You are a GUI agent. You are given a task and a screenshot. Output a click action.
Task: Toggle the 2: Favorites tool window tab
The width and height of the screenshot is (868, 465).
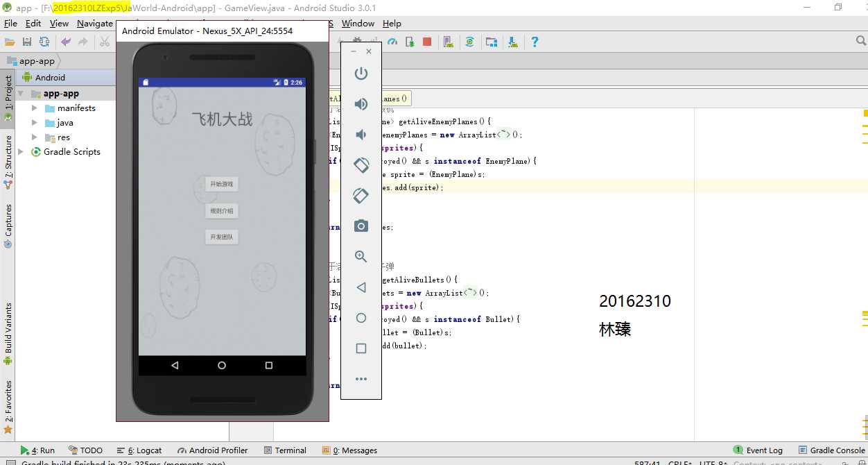[8, 407]
